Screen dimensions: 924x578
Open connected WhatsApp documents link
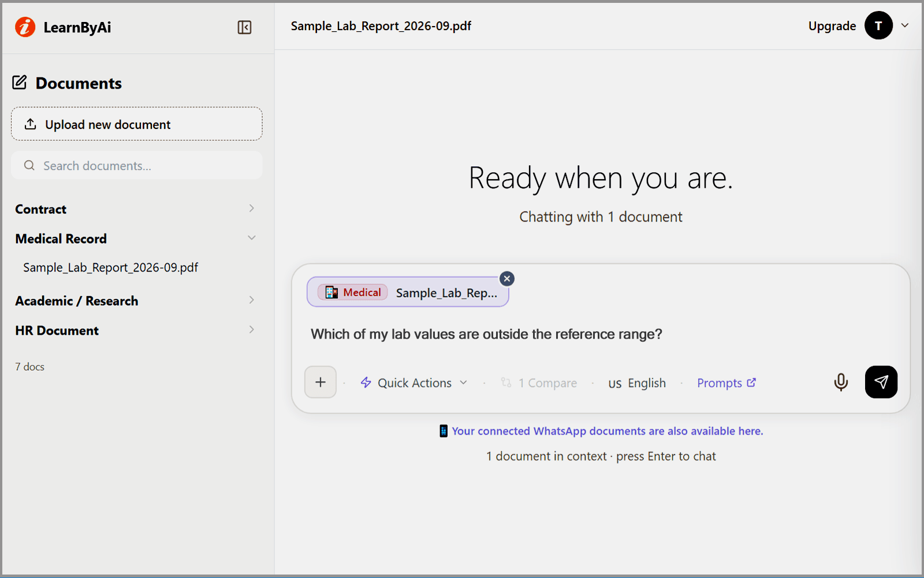[601, 431]
